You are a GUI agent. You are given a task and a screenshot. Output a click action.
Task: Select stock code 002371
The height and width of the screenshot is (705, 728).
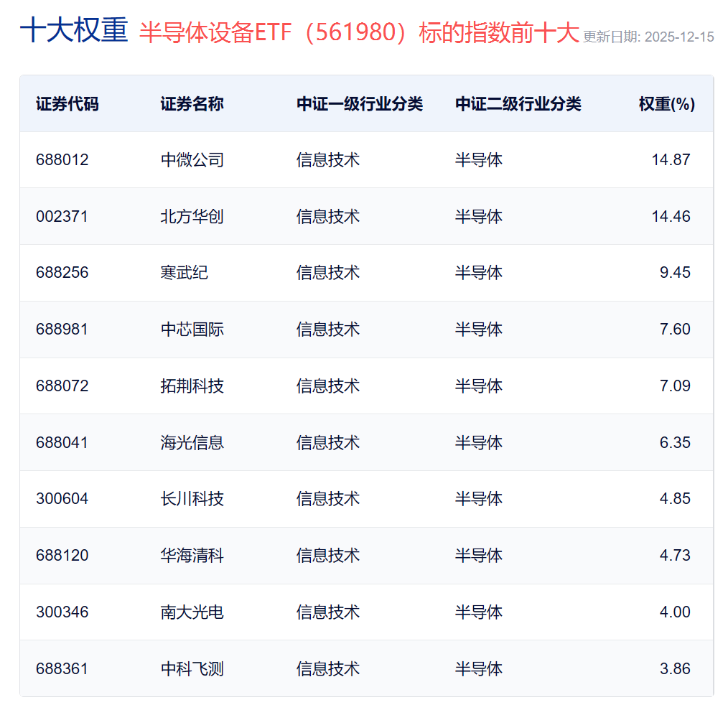tap(62, 217)
